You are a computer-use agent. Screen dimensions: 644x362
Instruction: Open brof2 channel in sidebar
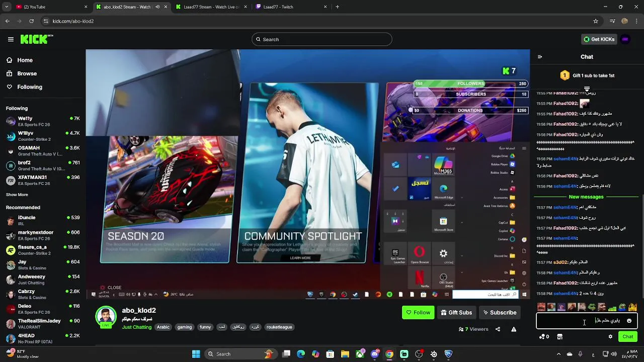coord(43,165)
